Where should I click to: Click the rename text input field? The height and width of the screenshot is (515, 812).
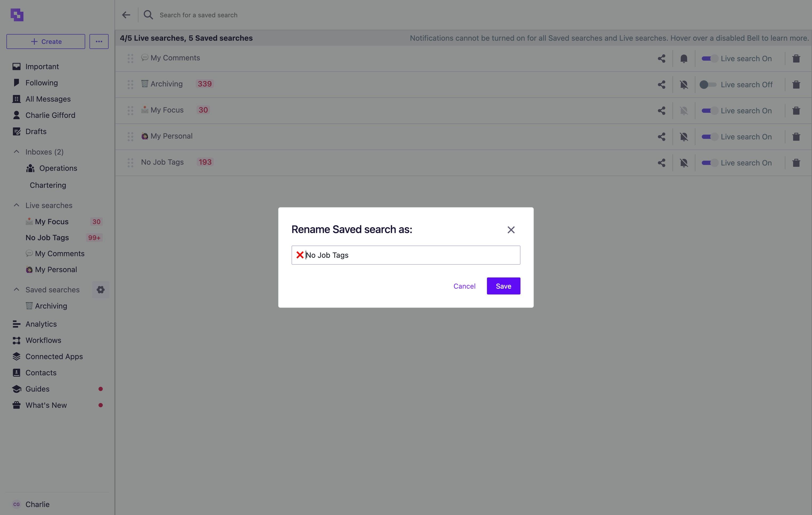point(406,255)
